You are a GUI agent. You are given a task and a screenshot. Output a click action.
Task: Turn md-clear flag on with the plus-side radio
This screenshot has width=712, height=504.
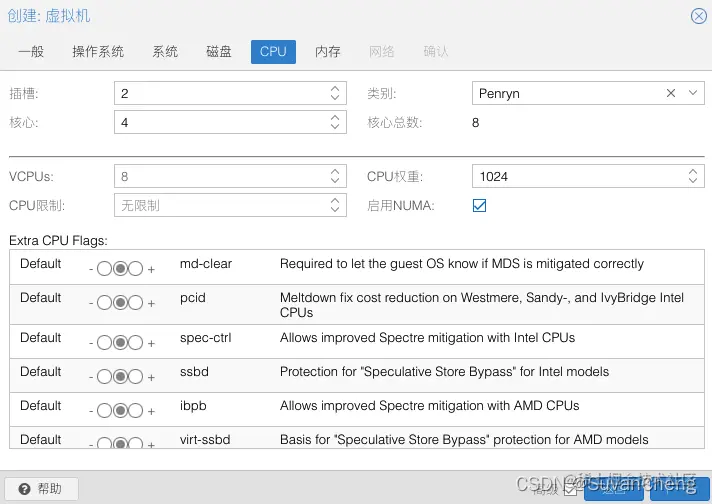135,269
